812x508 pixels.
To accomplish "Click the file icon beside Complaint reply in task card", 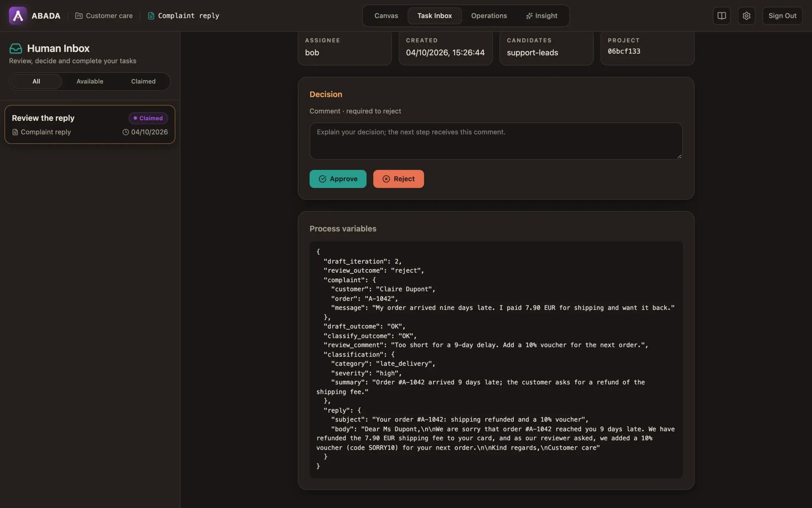I will pyautogui.click(x=15, y=132).
